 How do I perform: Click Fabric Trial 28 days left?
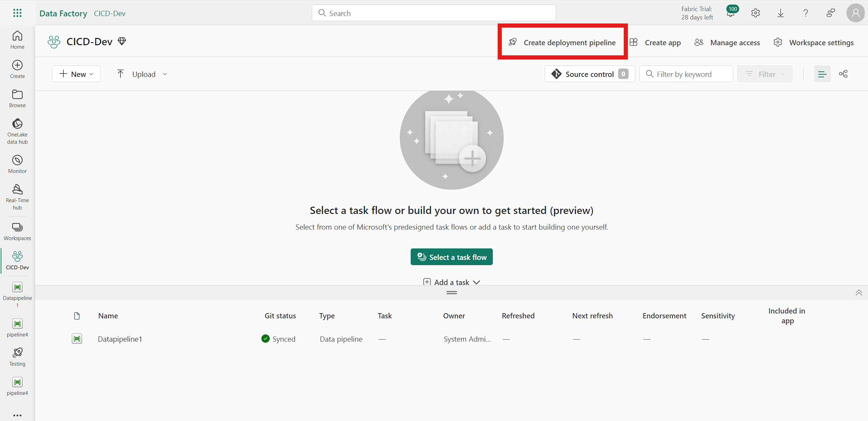click(697, 13)
